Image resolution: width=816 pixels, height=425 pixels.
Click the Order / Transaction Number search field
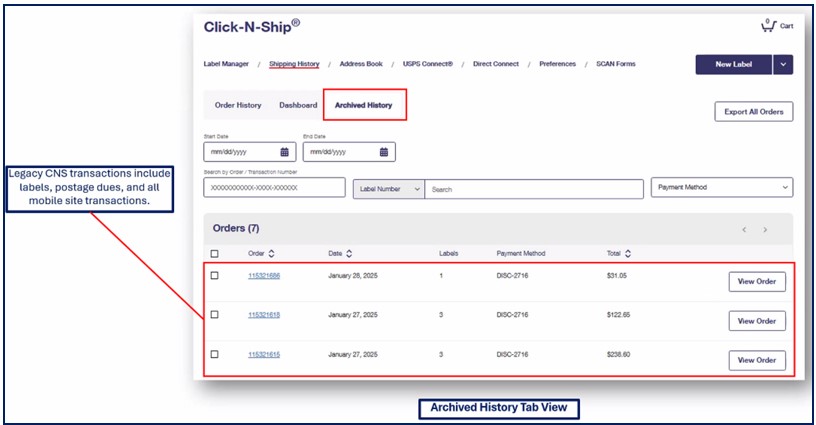coord(274,187)
